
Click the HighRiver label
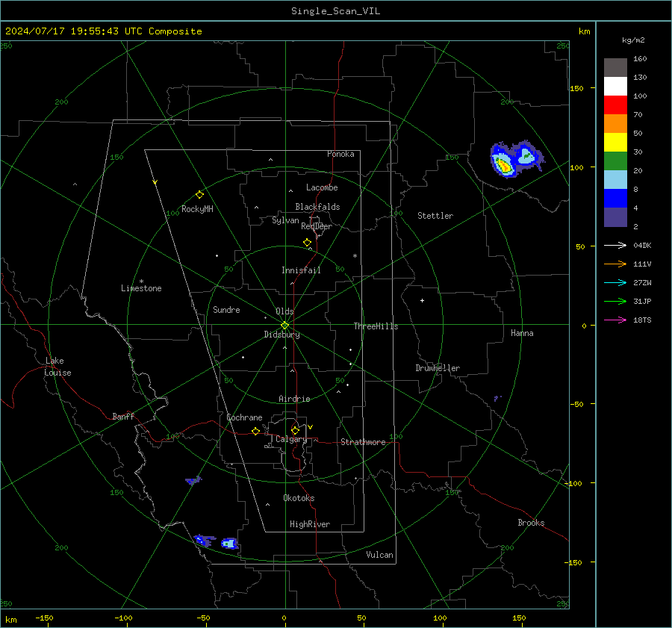click(310, 524)
